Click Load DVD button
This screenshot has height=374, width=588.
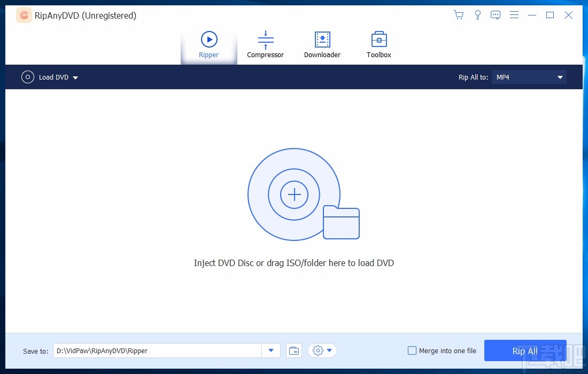click(45, 77)
